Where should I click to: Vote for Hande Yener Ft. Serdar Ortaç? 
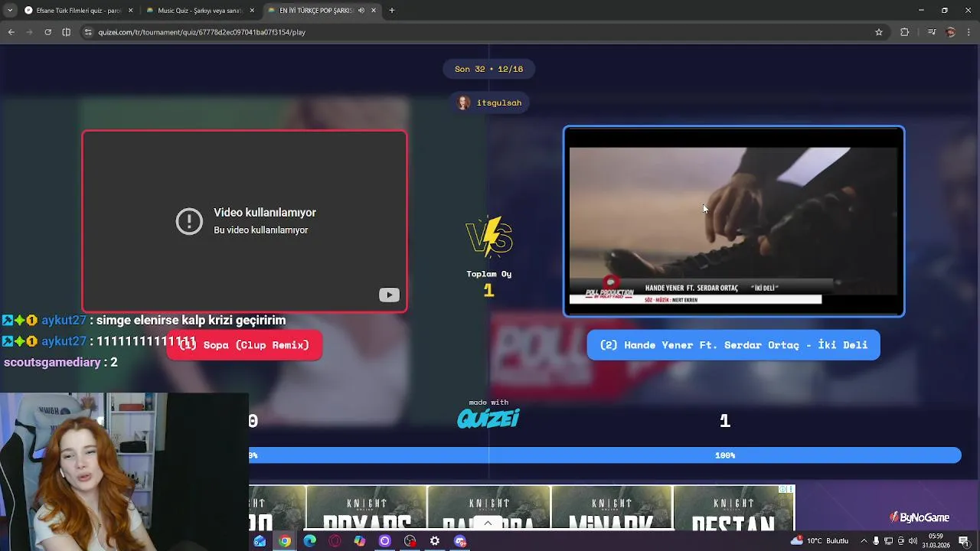[733, 345]
